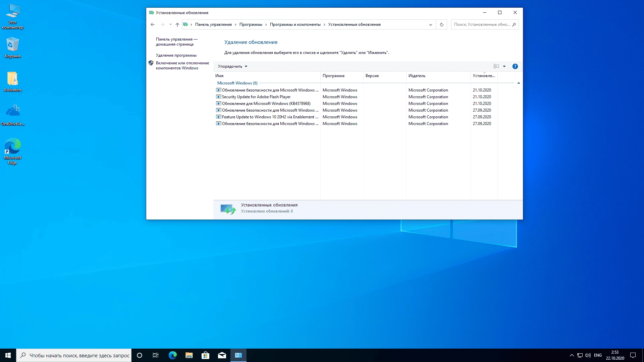This screenshot has width=644, height=362.
Task: Open Microsoft Edge desktop shortcut
Action: click(x=13, y=151)
